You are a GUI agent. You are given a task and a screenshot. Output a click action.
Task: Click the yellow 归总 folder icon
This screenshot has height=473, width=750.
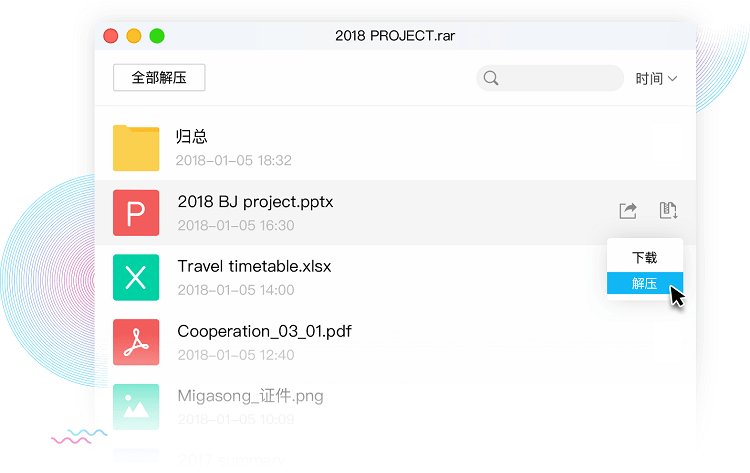coord(136,148)
